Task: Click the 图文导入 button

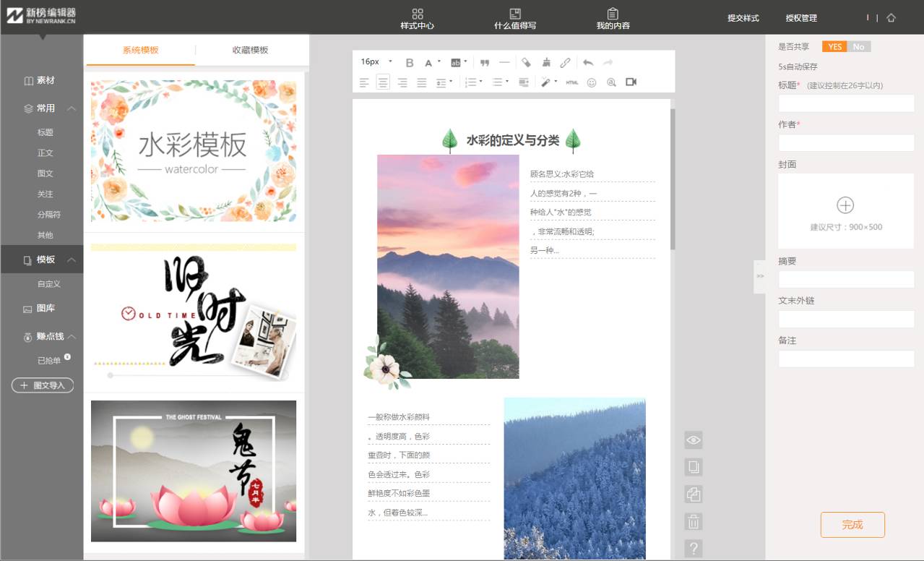Action: (43, 385)
